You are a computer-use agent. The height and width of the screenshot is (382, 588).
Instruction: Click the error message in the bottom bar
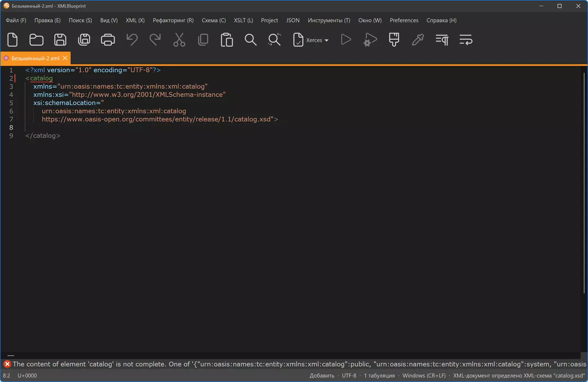(294, 364)
